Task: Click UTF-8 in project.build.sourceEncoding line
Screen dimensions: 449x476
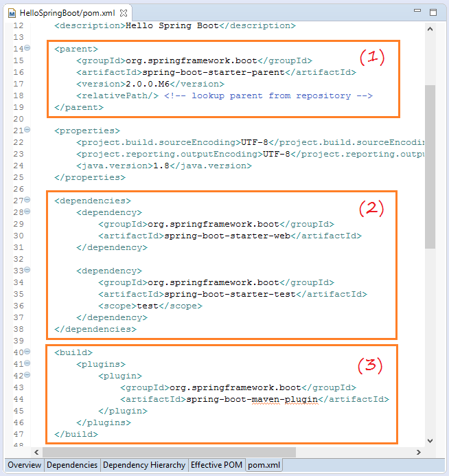Action: pyautogui.click(x=255, y=142)
